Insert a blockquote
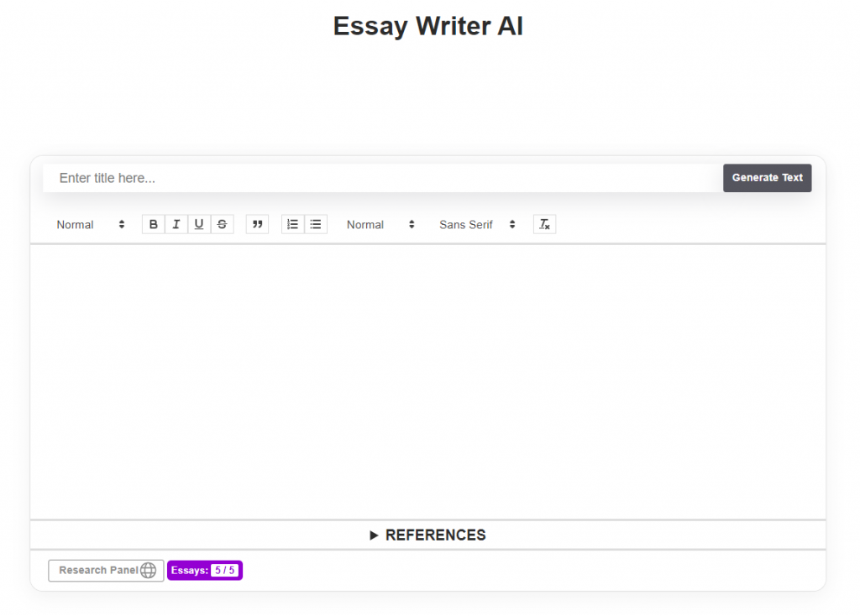The width and height of the screenshot is (860, 616). tap(256, 224)
